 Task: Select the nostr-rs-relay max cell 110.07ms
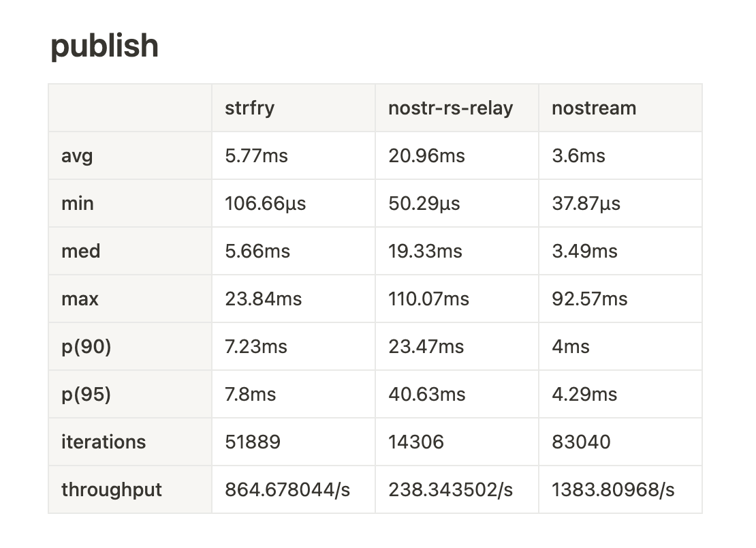428,299
